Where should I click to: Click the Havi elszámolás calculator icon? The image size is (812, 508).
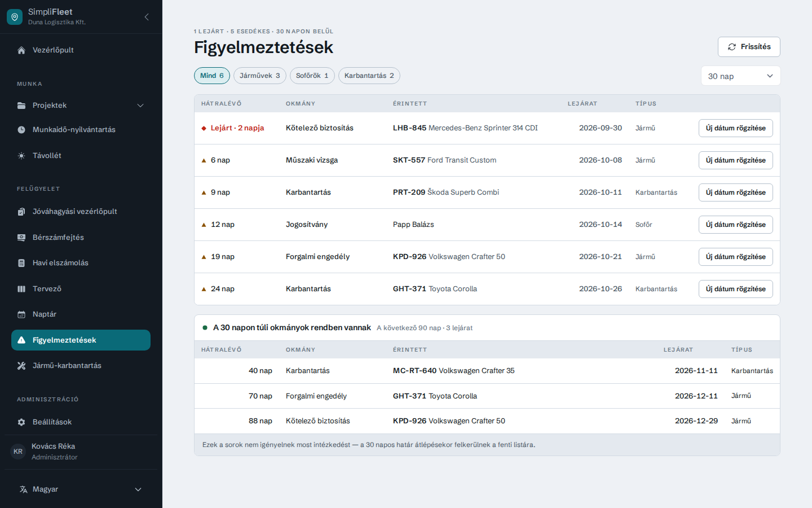tap(21, 263)
